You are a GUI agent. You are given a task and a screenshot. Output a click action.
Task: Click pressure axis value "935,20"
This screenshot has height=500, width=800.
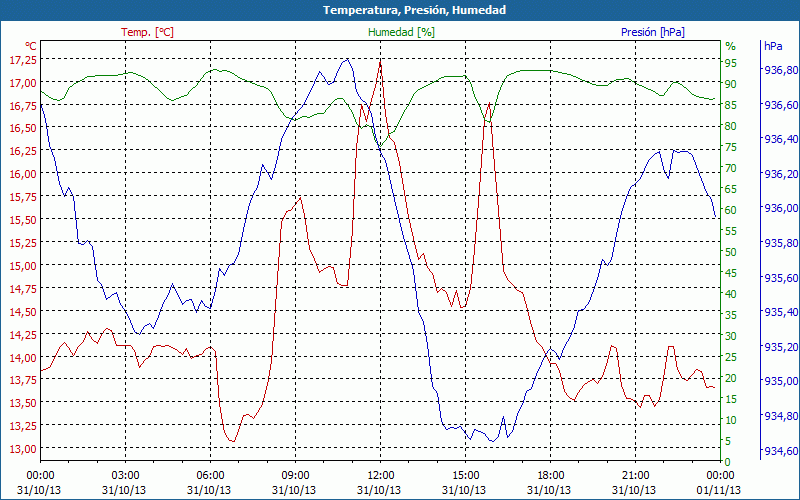tap(781, 347)
